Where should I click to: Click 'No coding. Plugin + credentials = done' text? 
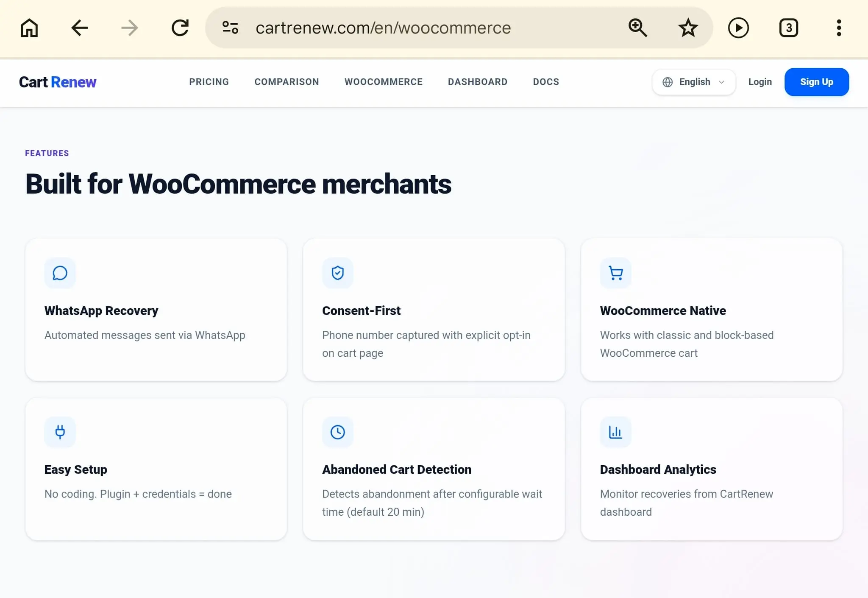138,494
